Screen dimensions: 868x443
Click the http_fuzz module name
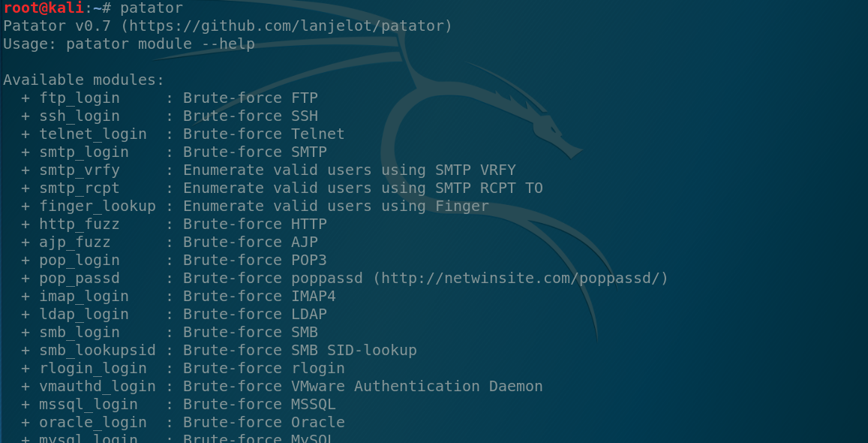tap(80, 225)
